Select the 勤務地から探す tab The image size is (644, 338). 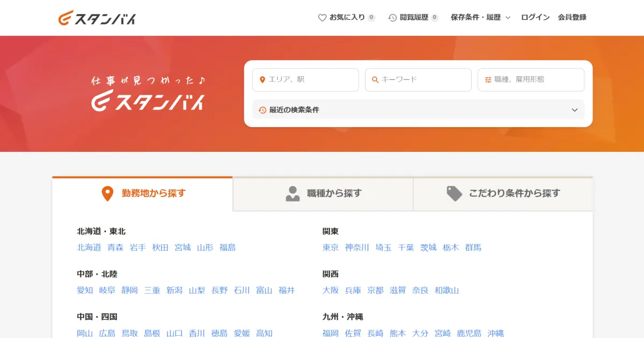coord(143,194)
